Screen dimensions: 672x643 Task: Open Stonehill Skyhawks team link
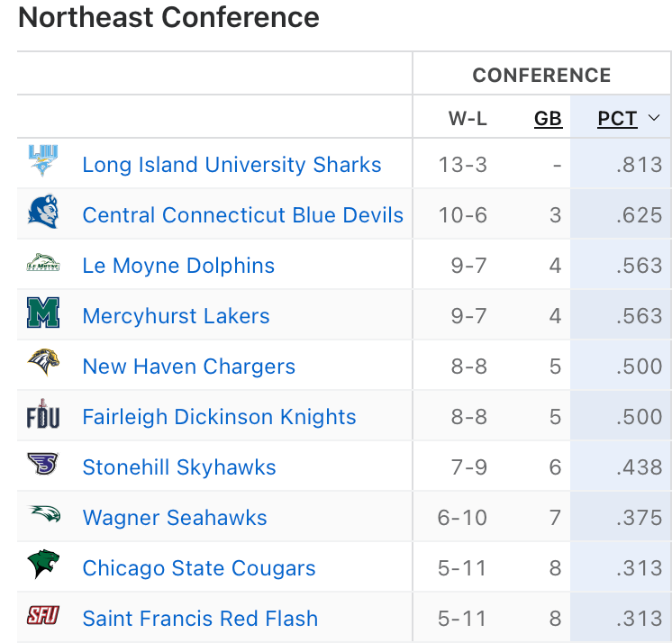(179, 467)
